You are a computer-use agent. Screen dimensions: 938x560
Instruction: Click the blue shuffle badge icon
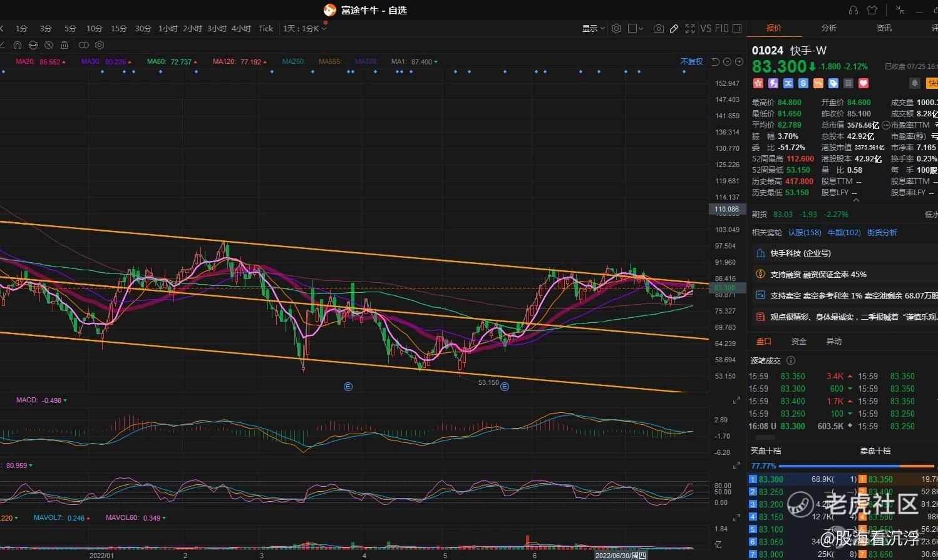[788, 83]
